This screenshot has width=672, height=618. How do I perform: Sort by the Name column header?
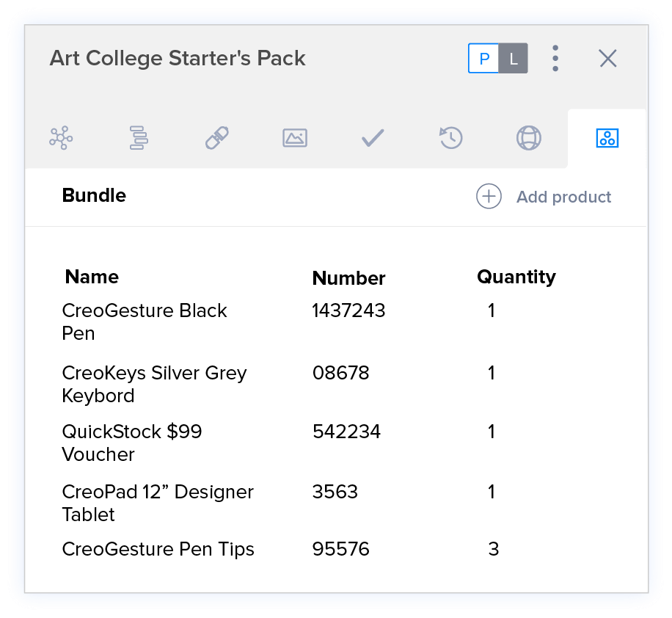92,277
